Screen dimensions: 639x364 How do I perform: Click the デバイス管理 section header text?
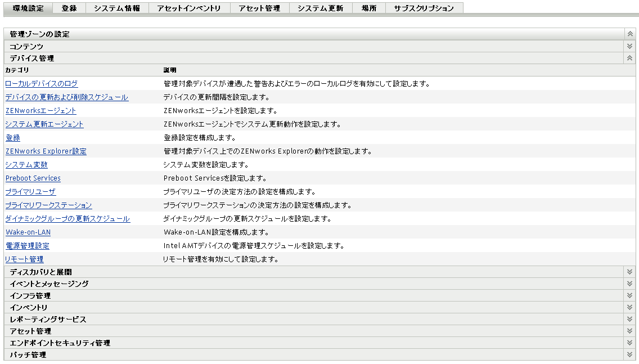coord(32,59)
